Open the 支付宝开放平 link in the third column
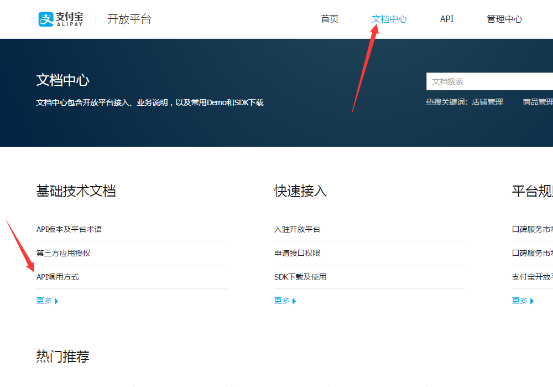The width and height of the screenshot is (553, 387). [532, 277]
